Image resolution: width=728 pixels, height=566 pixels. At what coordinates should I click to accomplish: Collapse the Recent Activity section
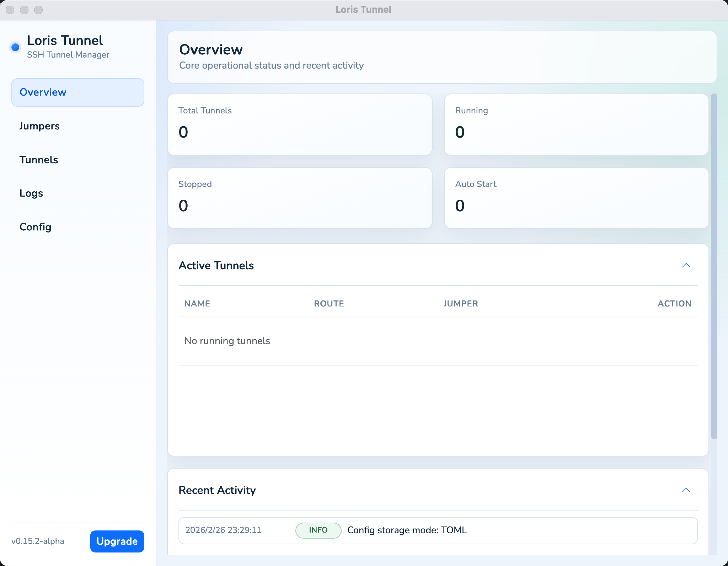(686, 490)
